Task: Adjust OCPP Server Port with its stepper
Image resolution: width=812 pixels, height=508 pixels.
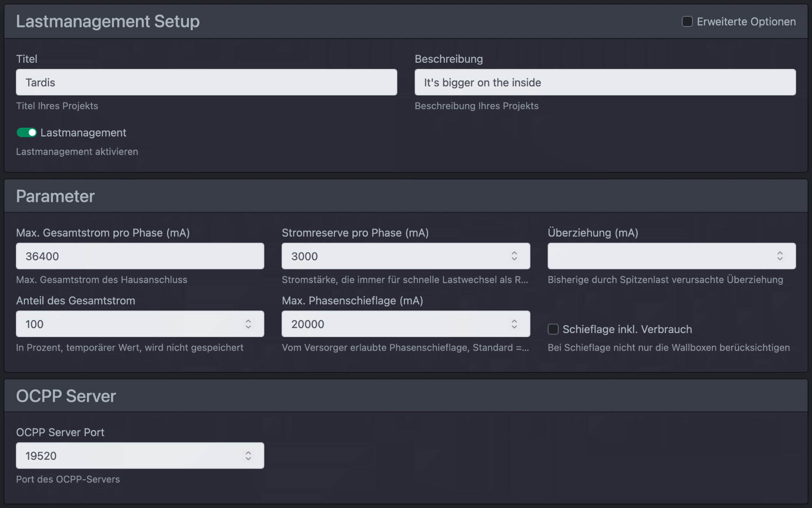Action: click(248, 455)
